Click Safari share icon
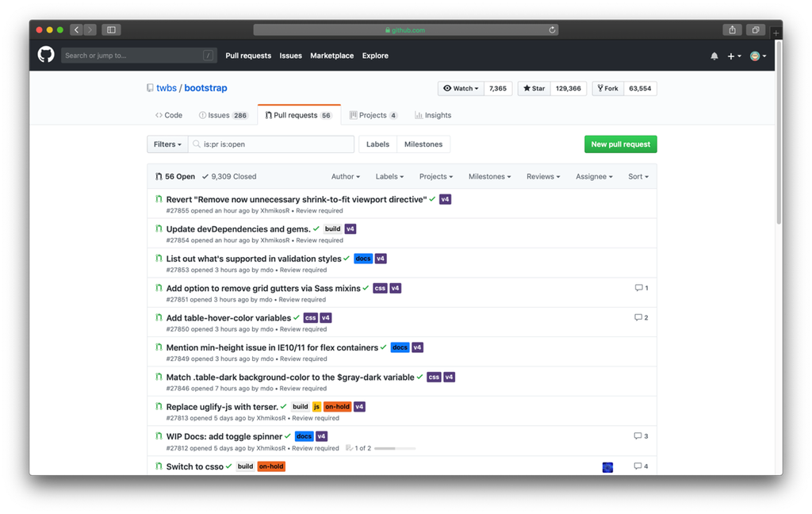 [732, 30]
